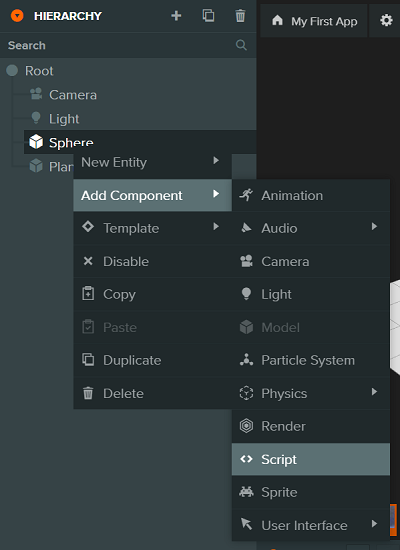Click the Plane entity cube icon

click(36, 166)
